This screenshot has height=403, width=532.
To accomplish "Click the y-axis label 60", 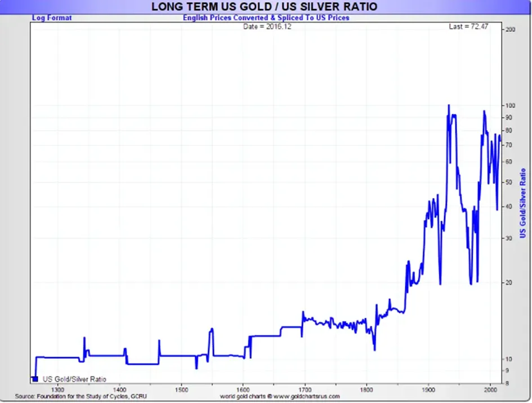I will coord(509,162).
